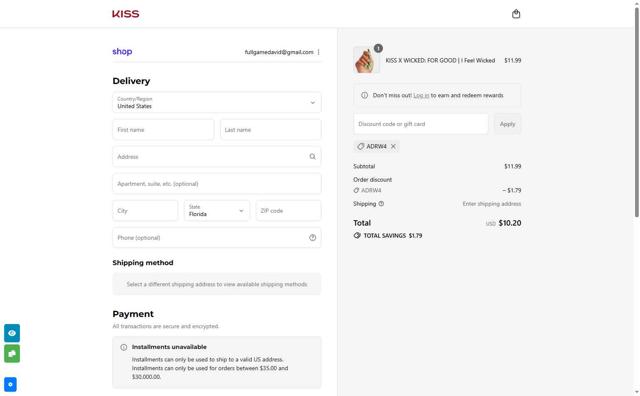Open account options next to email
The width and height of the screenshot is (640, 396).
click(318, 52)
